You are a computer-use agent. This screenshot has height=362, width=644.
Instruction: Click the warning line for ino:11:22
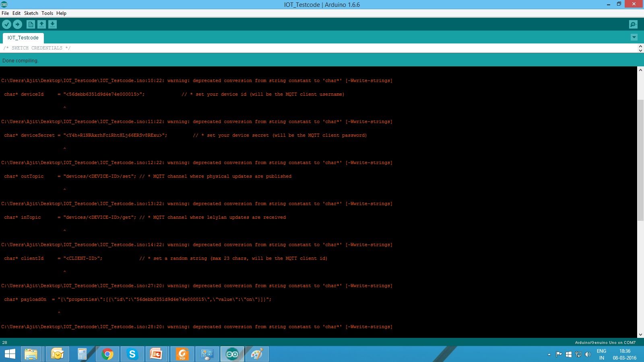click(197, 122)
